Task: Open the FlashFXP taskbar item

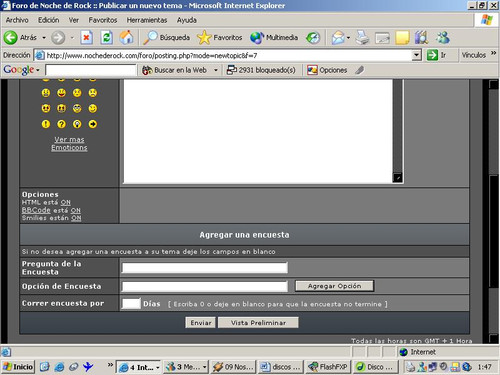Action: click(x=327, y=367)
